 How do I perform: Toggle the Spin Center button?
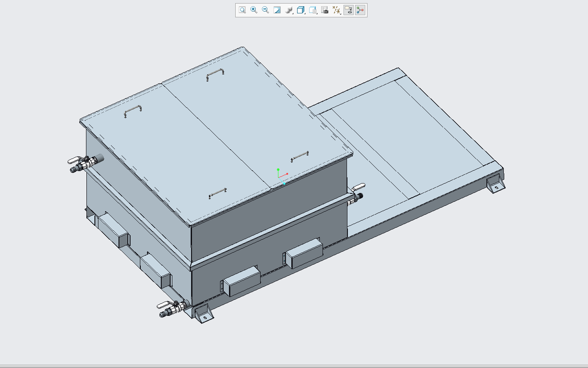(x=360, y=10)
